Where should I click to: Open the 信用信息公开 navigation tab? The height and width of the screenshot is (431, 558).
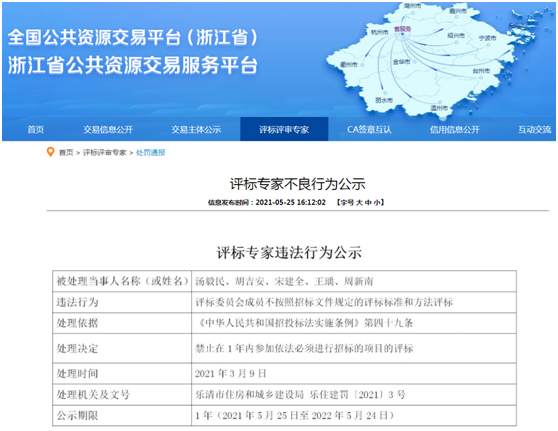(454, 130)
